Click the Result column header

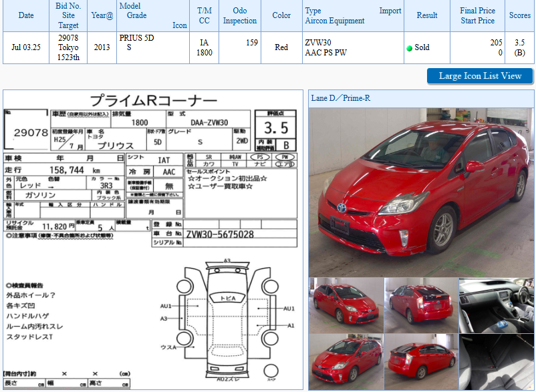click(426, 15)
